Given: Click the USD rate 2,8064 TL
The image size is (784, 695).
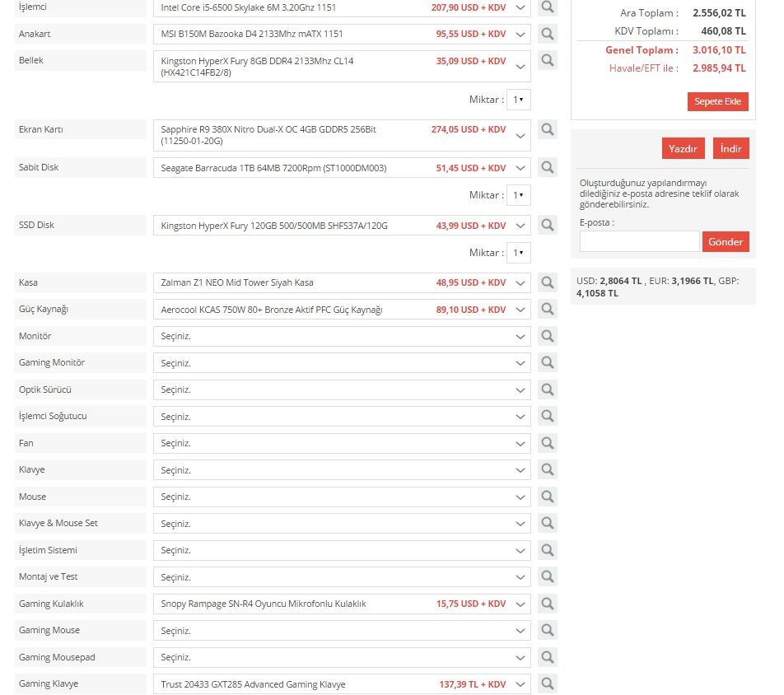Looking at the screenshot, I should pos(620,281).
